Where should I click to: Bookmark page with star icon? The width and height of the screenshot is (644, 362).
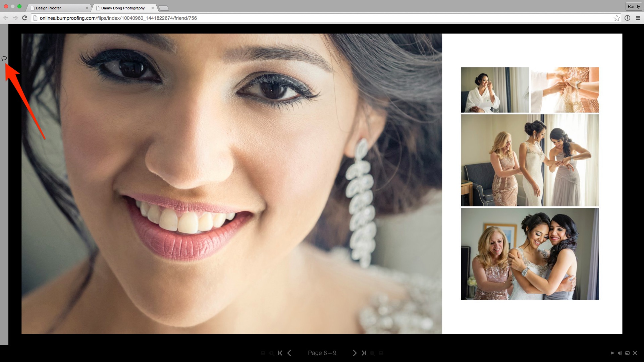tap(616, 18)
